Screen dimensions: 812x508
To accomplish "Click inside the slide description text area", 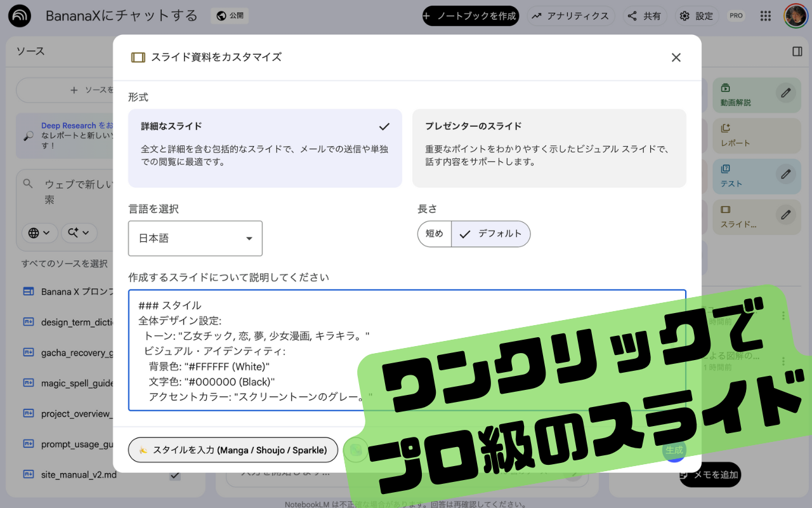I will pos(317,349).
